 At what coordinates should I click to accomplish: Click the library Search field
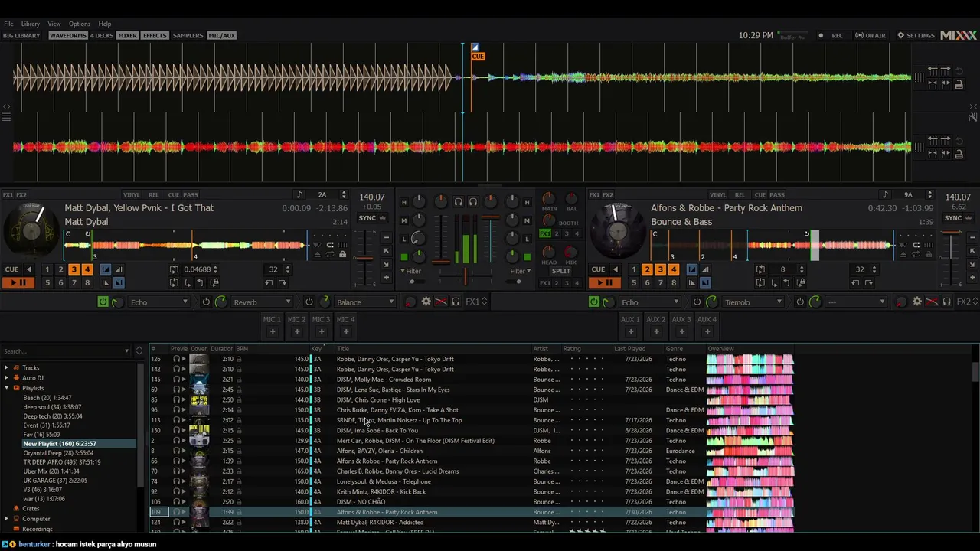[65, 351]
